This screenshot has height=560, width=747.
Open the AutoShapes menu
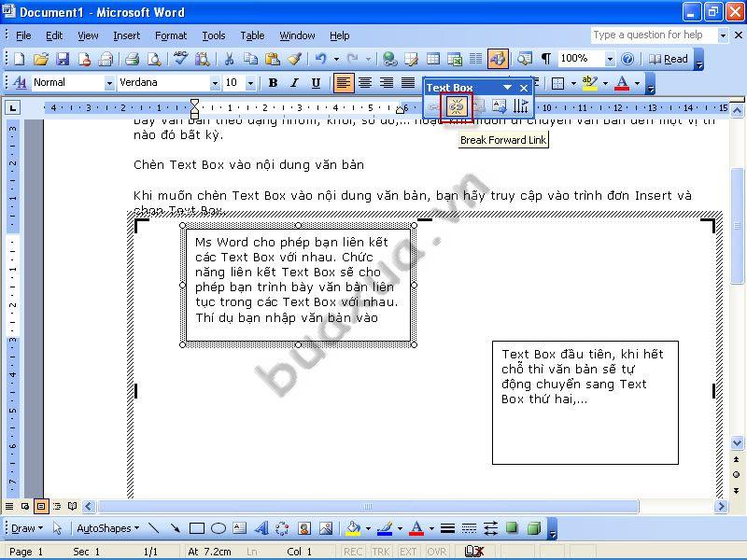(x=107, y=528)
